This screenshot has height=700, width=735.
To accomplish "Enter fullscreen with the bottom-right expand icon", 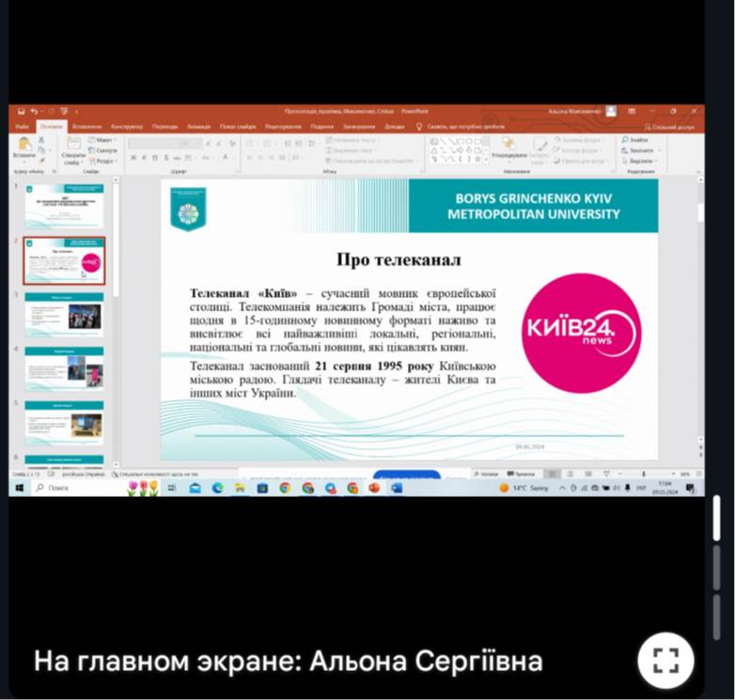I will pos(665,660).
